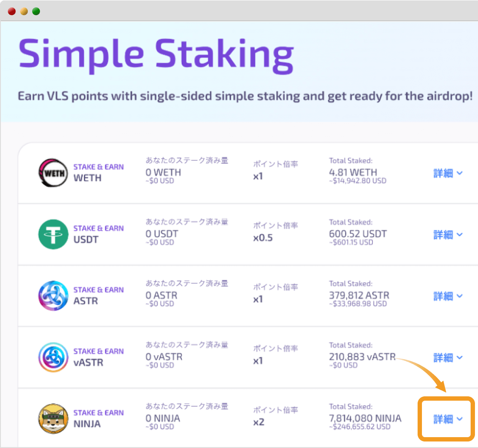Viewport: 478px width, 448px height.
Task: Click the ASTR token logo
Action: coord(53,296)
